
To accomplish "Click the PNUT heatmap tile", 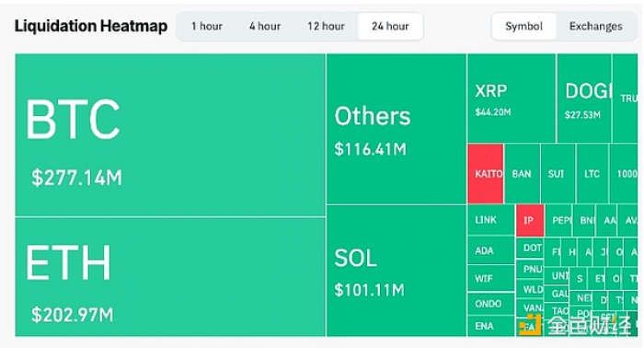I will pos(530,269).
